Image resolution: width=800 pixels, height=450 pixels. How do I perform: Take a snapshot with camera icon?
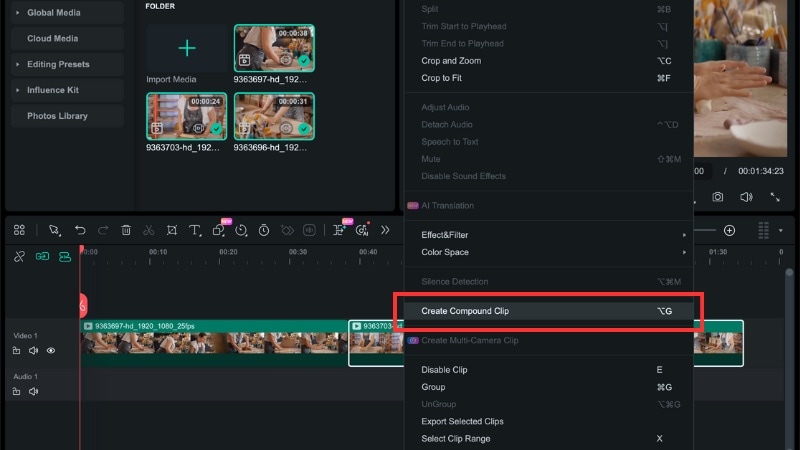click(717, 197)
